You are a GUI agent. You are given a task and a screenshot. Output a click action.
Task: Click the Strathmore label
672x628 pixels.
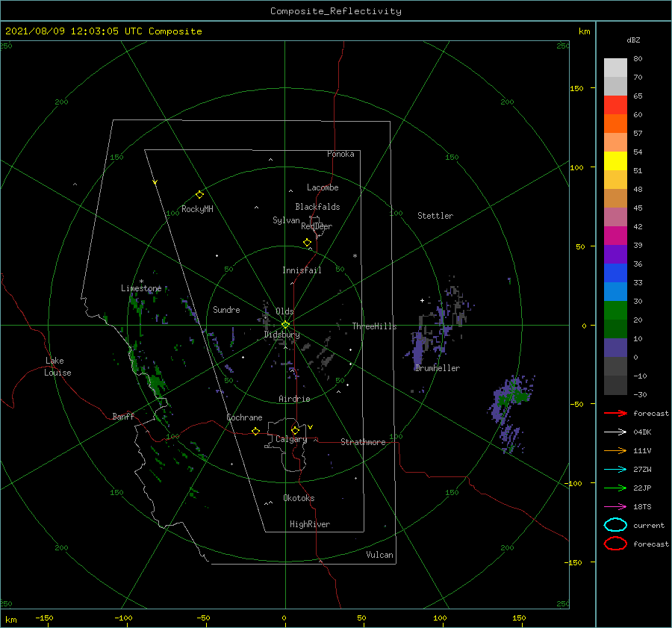pyautogui.click(x=363, y=442)
